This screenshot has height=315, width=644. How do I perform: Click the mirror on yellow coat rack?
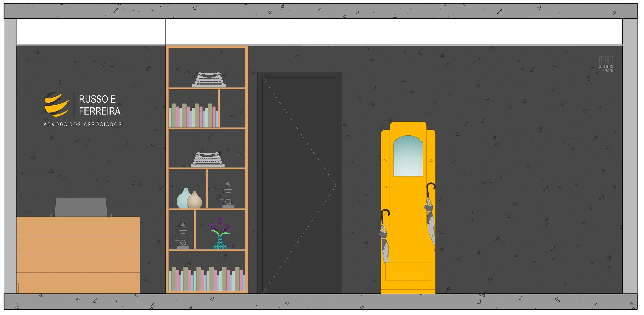coord(408,156)
